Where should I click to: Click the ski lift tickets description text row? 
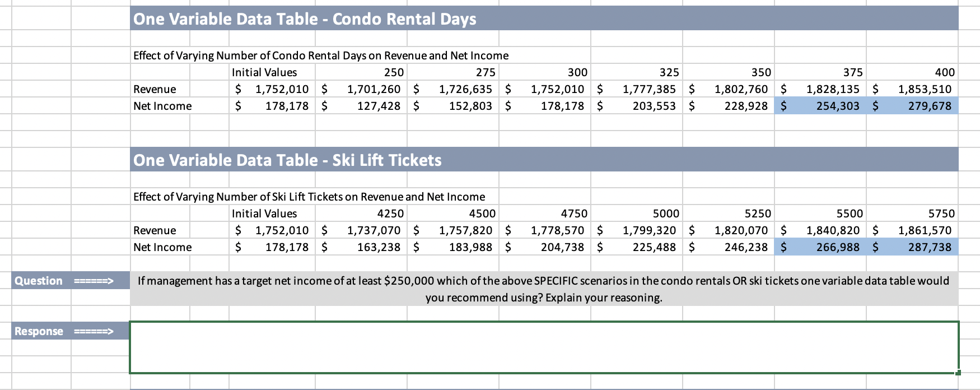tap(309, 197)
